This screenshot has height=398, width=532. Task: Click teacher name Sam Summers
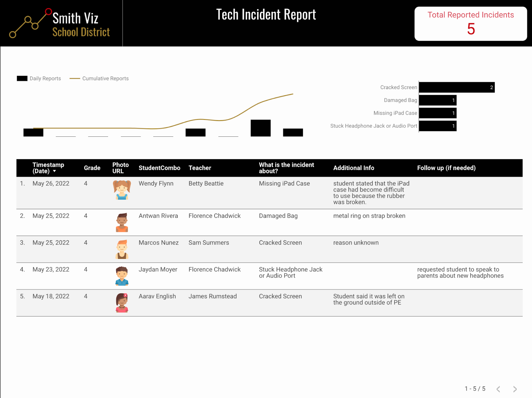209,243
